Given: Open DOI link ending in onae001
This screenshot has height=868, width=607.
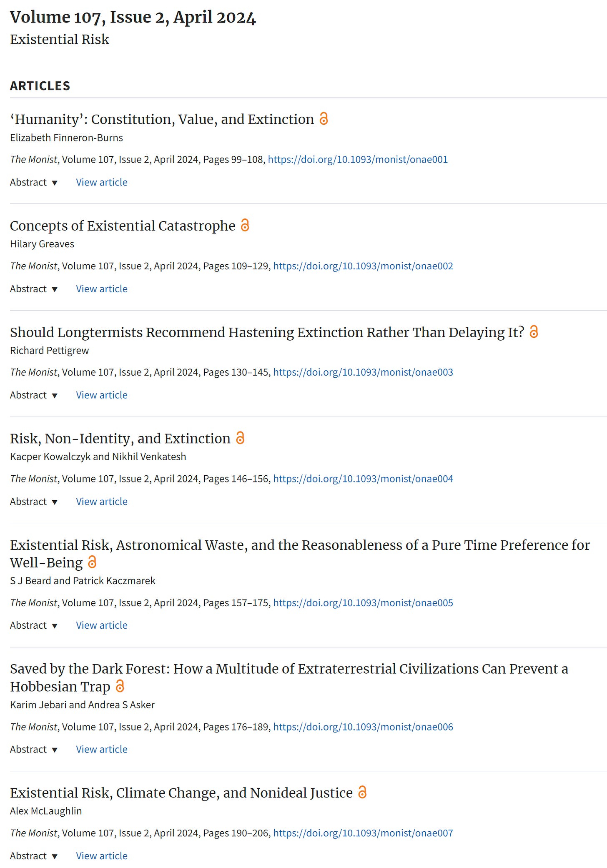Looking at the screenshot, I should [x=358, y=160].
